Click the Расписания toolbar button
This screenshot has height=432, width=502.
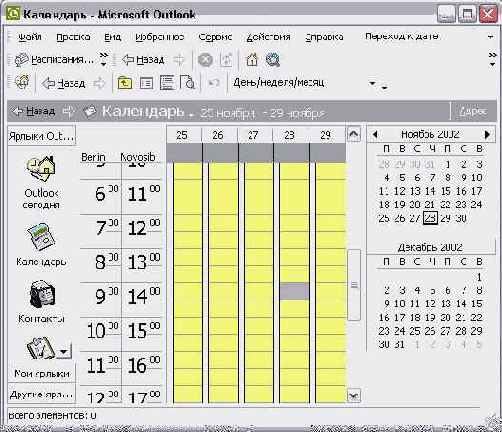[54, 60]
